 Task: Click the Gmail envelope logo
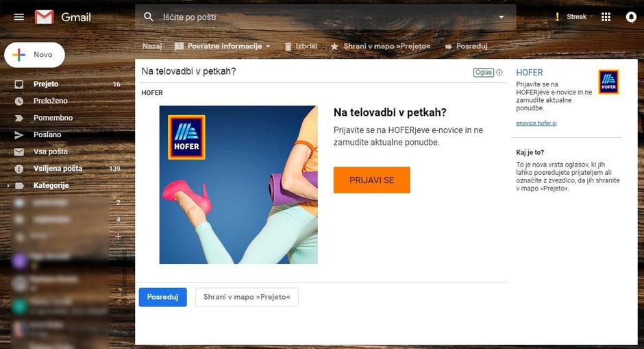click(x=45, y=17)
